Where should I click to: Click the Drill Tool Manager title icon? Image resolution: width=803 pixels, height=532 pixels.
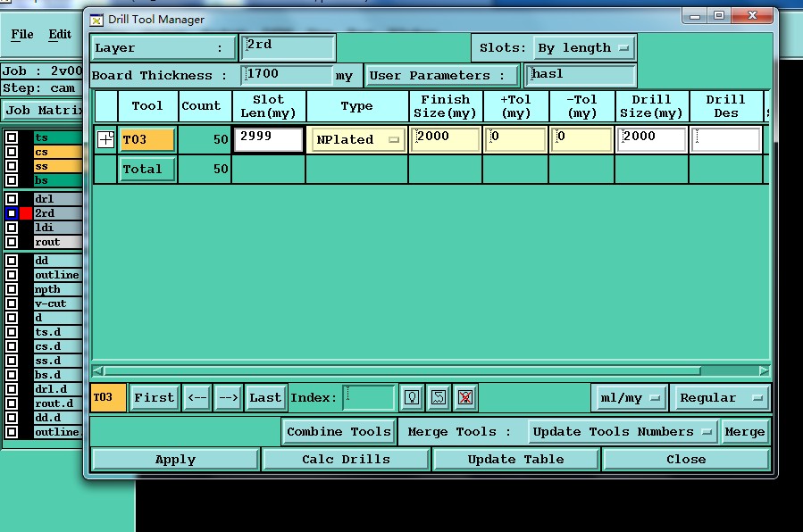click(x=96, y=20)
